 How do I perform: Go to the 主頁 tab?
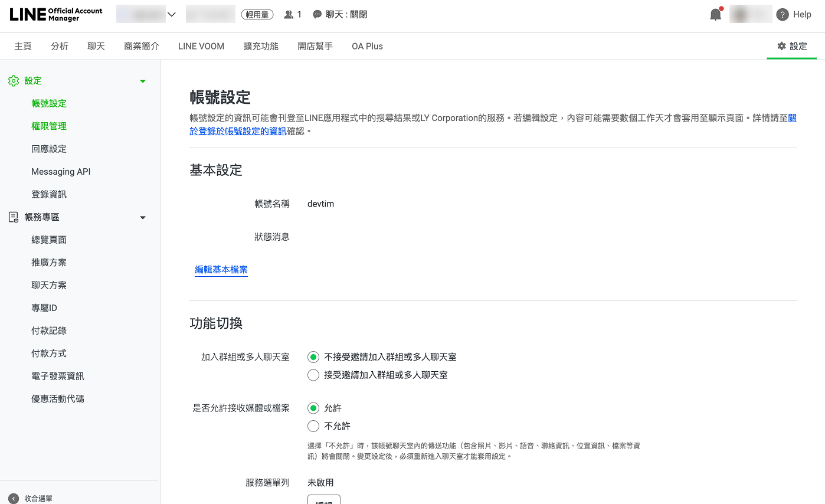[23, 46]
